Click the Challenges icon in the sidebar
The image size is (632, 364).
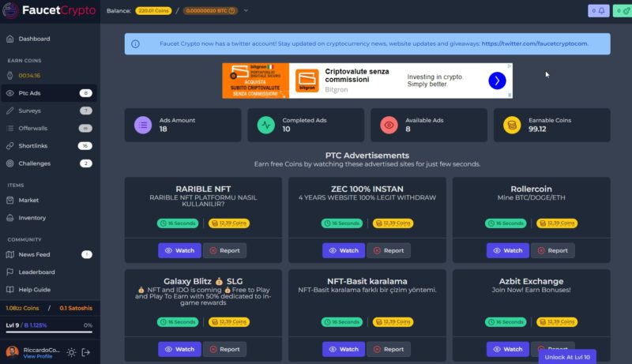pos(9,163)
